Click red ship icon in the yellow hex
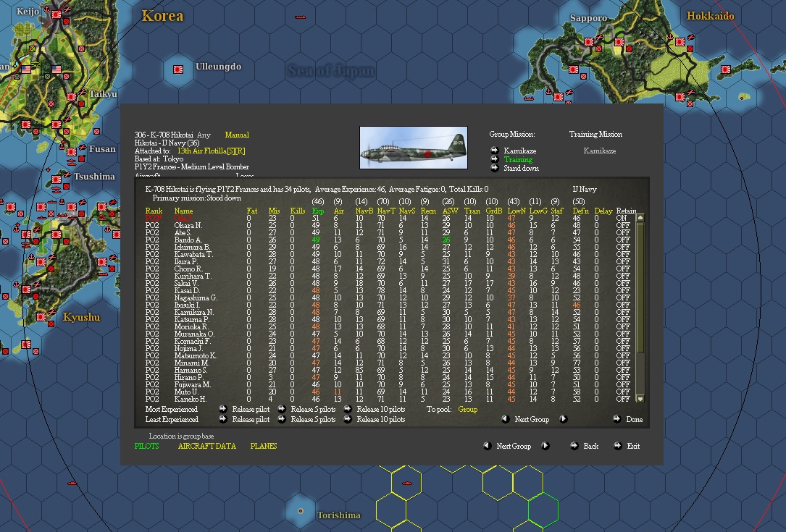The height and width of the screenshot is (532, 786). coord(406,484)
